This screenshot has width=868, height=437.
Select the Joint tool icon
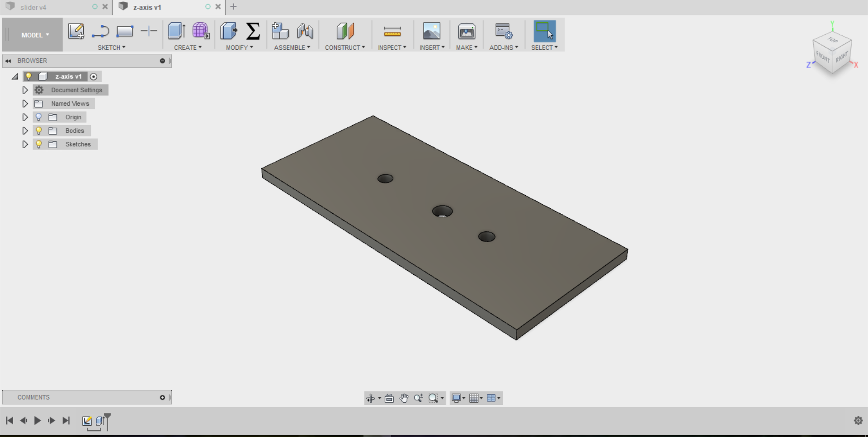tap(305, 31)
